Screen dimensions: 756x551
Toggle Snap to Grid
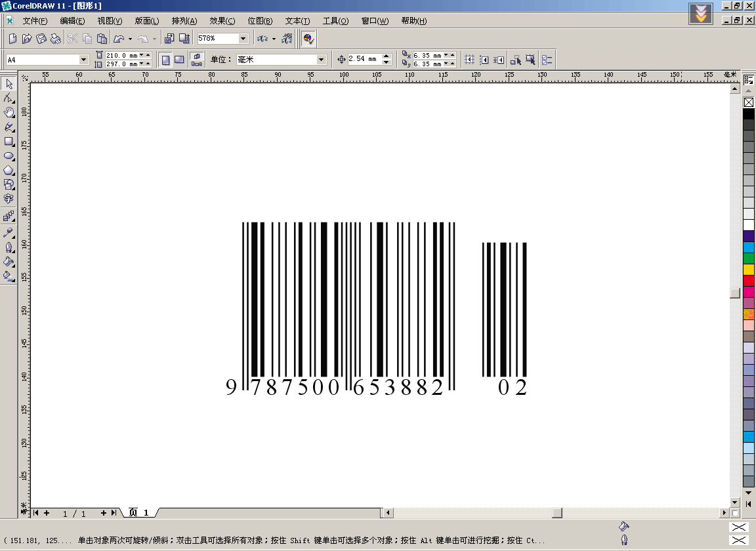(469, 60)
